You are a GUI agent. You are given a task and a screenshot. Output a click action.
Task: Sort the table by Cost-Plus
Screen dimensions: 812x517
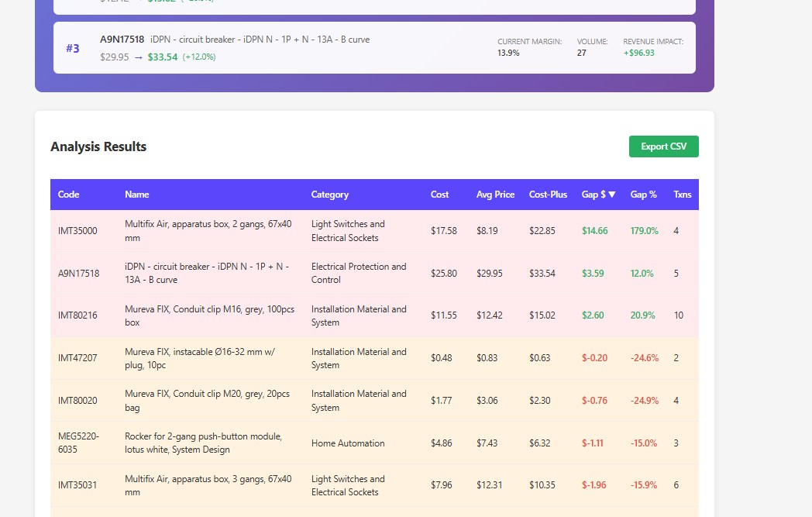[x=548, y=195]
